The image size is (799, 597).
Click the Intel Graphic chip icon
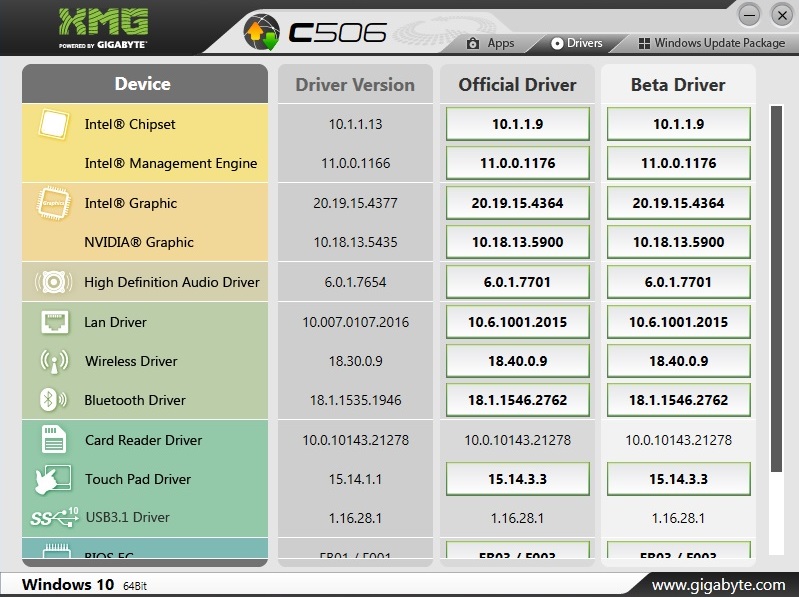[54, 203]
